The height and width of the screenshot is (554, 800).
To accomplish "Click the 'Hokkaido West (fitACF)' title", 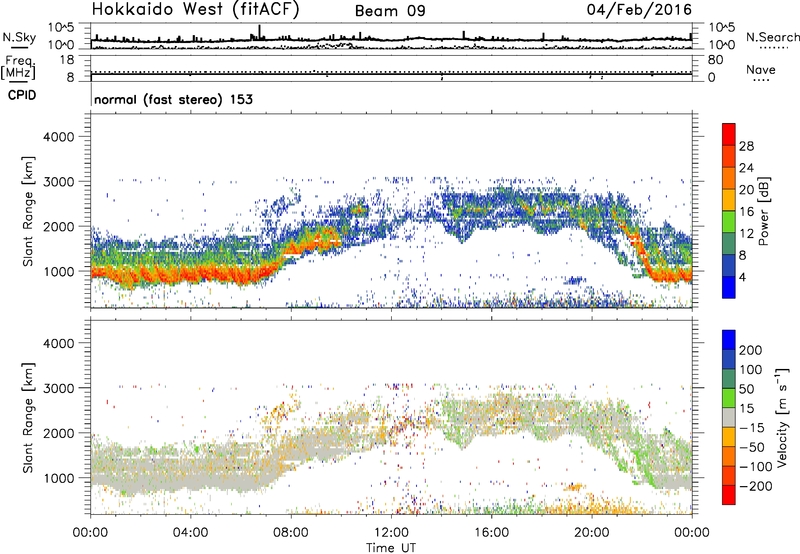I will click(195, 10).
